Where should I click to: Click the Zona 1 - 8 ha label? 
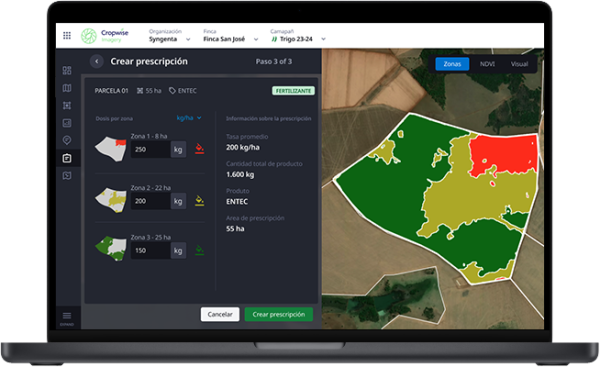pyautogui.click(x=149, y=136)
